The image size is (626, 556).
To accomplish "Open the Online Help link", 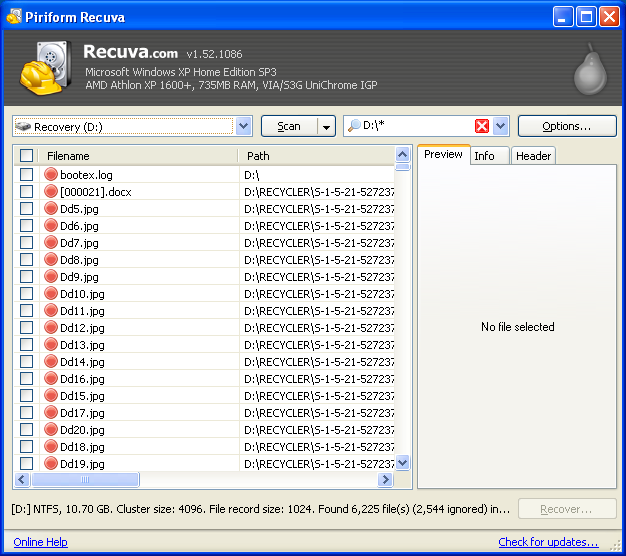I will (40, 542).
